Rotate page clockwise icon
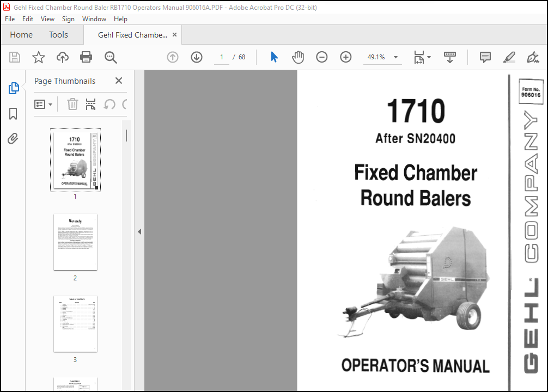 click(125, 104)
